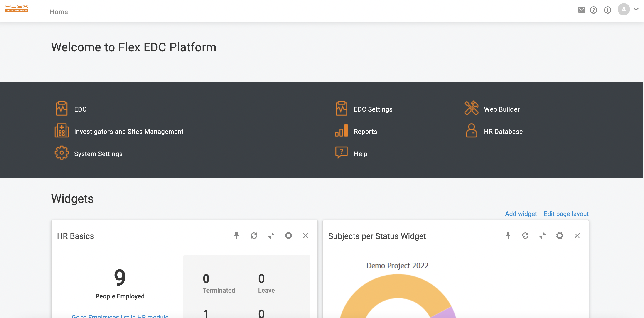The width and height of the screenshot is (644, 318).
Task: Open Subjects per Status Widget settings gear
Action: pyautogui.click(x=560, y=236)
